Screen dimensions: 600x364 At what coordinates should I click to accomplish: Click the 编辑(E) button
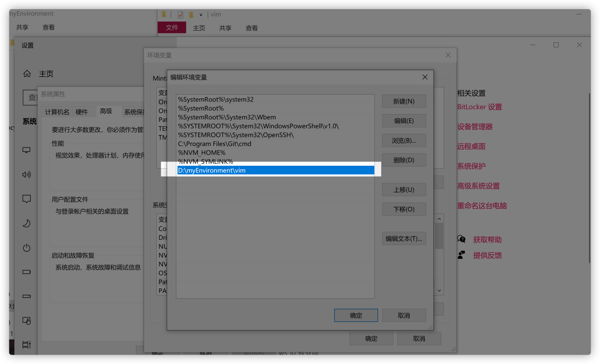404,121
